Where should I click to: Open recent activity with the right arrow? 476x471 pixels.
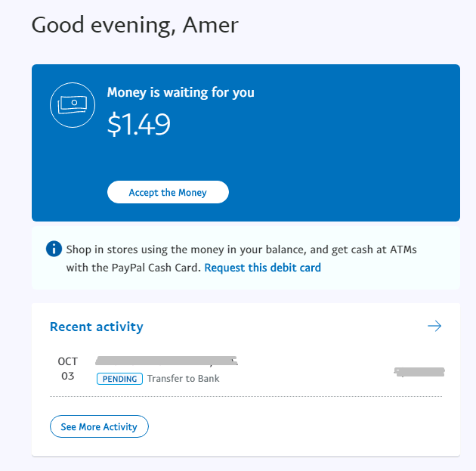434,326
